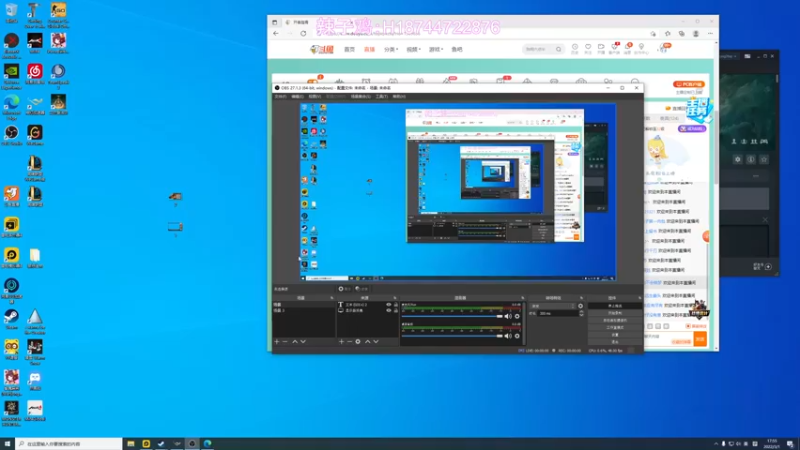Viewport: 800px width, 450px height.
Task: Click the Windows taskbar search box
Action: click(69, 444)
